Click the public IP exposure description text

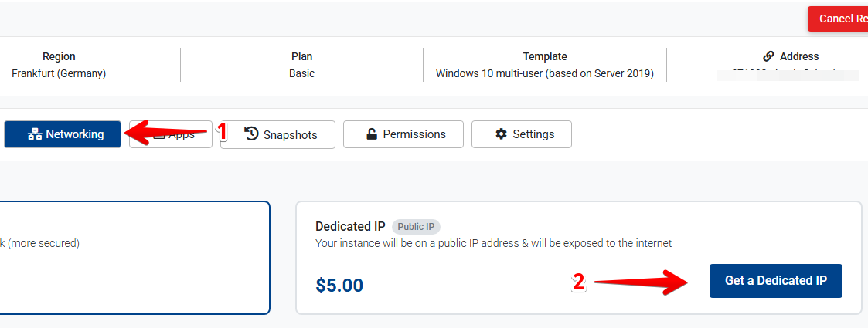pyautogui.click(x=493, y=243)
